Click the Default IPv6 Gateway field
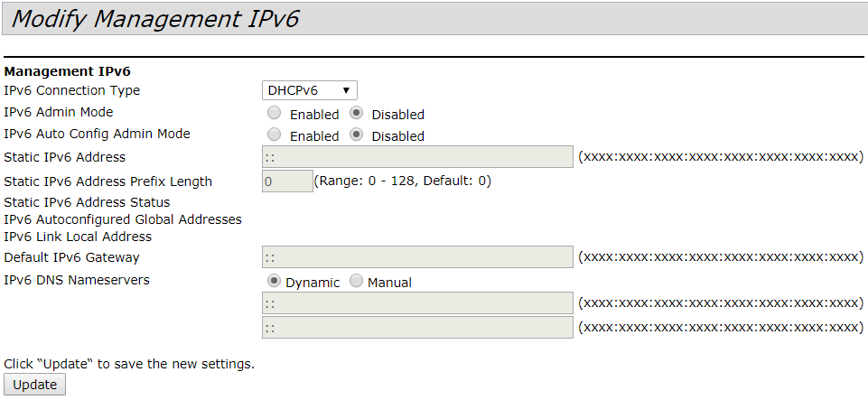 (417, 257)
